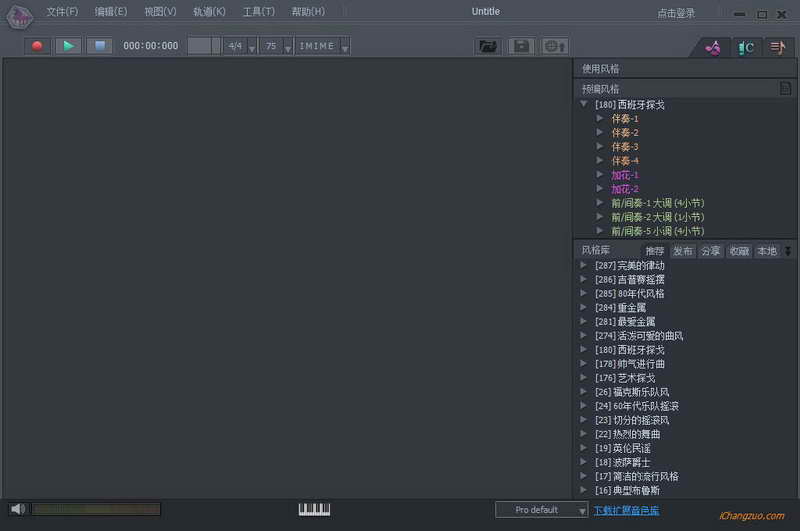Open the piano keyboard icon

click(x=314, y=509)
